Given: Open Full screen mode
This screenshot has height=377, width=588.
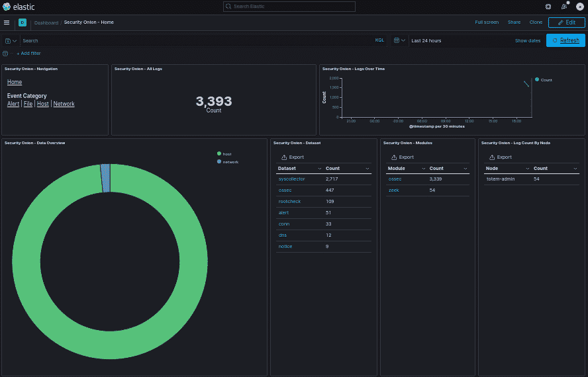Looking at the screenshot, I should [x=487, y=22].
